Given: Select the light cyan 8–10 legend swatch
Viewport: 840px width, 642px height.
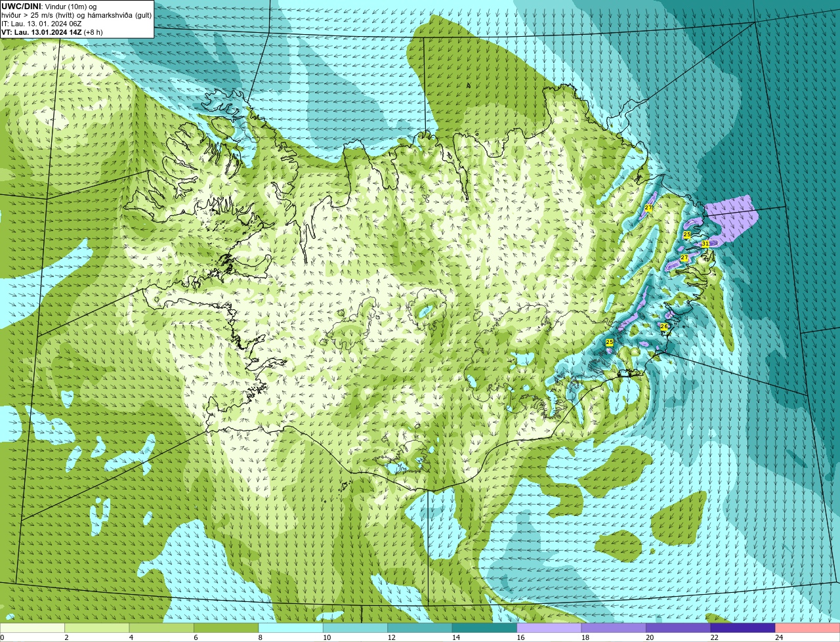Looking at the screenshot, I should 291,628.
